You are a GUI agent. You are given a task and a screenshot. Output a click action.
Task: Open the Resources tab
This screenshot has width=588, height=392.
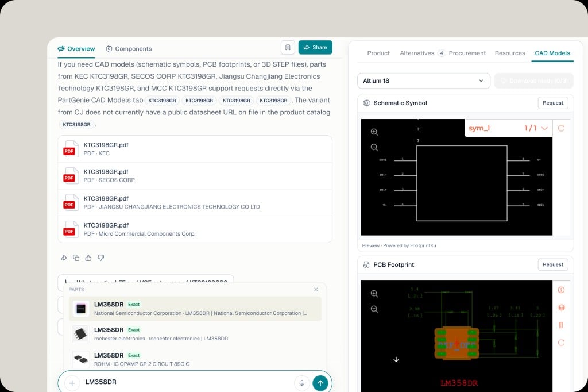(510, 53)
